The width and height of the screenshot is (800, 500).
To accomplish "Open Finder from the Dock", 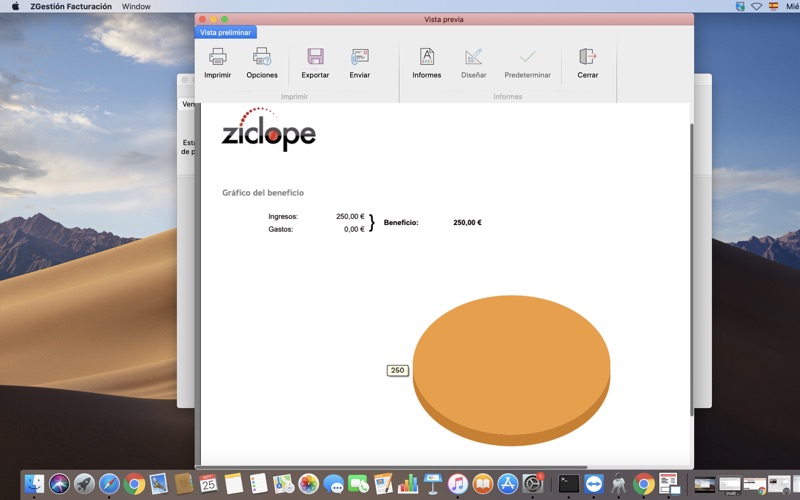I will coord(34,484).
